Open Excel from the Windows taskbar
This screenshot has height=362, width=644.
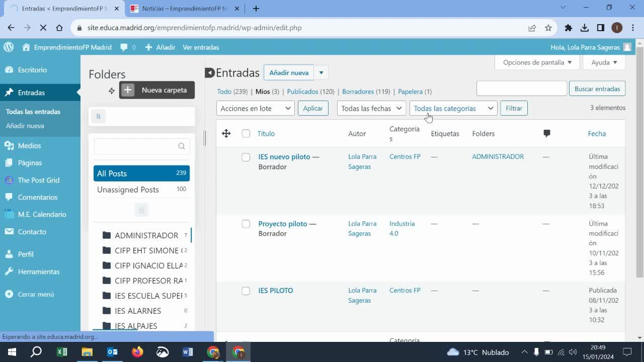point(62,352)
